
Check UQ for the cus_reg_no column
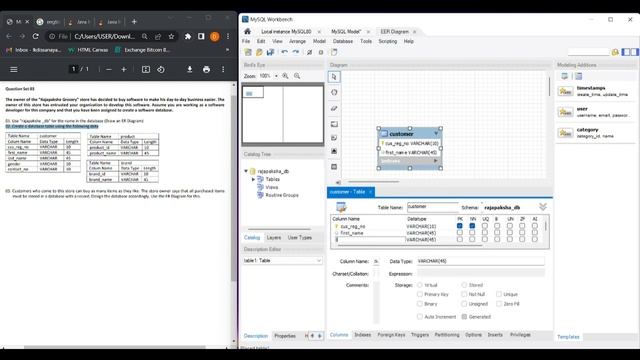(484, 226)
